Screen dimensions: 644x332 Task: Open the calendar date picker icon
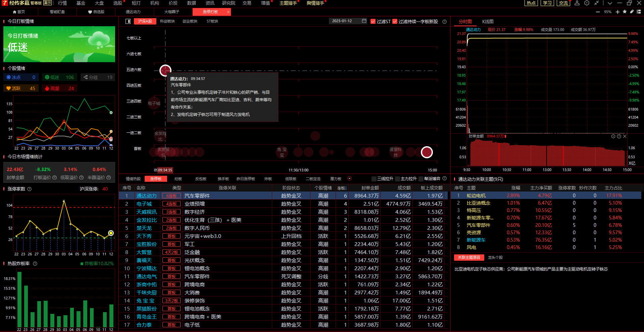coord(364,21)
